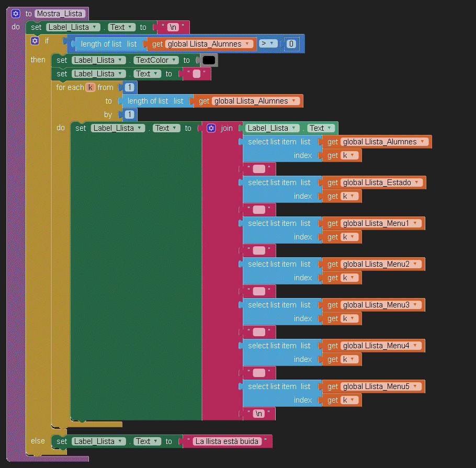Click the "La llista està buida" text string
The width and height of the screenshot is (476, 468).
point(228,441)
